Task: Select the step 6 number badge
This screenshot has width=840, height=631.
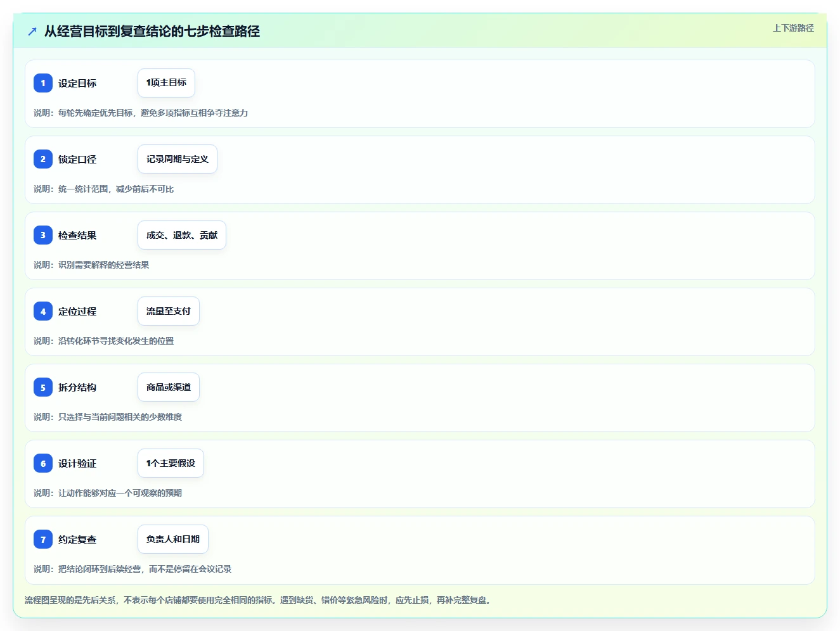Action: [43, 463]
